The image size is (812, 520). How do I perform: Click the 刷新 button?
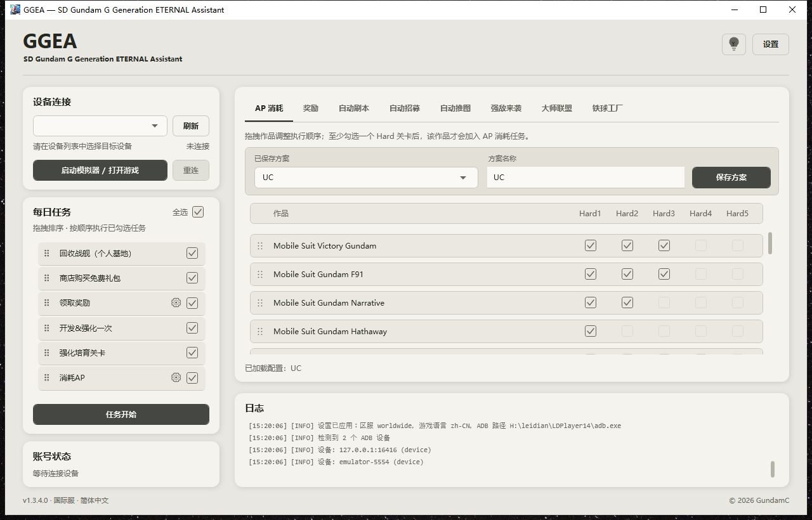(191, 126)
